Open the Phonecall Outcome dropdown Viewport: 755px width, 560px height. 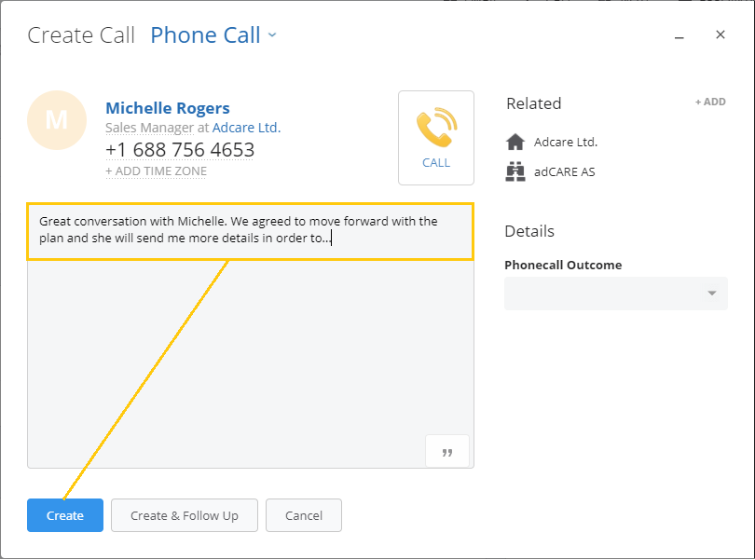(x=615, y=294)
